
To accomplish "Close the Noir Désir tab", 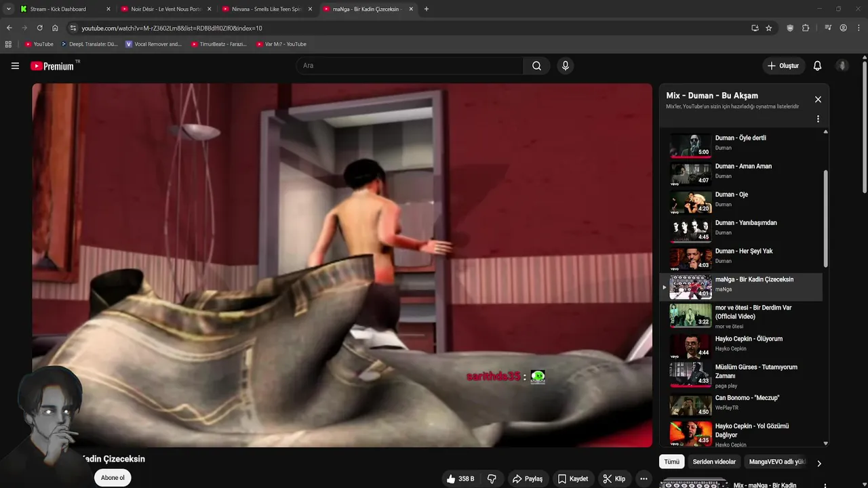I will (x=209, y=9).
